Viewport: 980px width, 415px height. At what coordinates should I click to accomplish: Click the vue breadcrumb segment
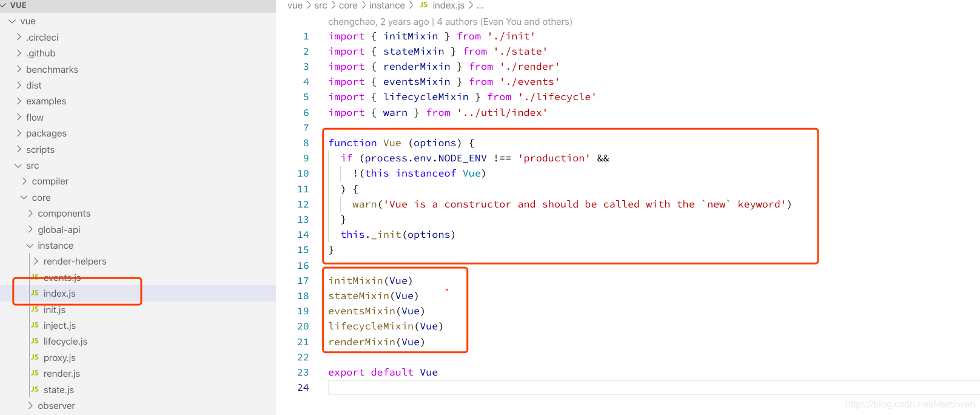[x=295, y=5]
